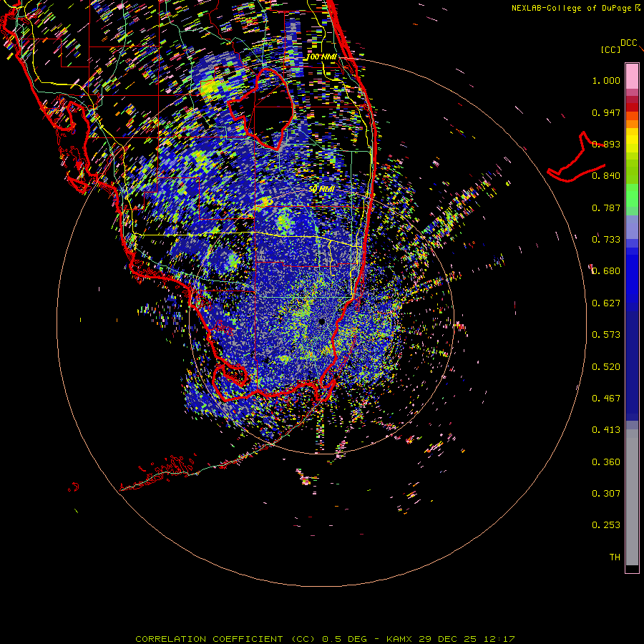The height and width of the screenshot is (644, 644).
Task: Select the 0.573 legend value
Action: (606, 335)
